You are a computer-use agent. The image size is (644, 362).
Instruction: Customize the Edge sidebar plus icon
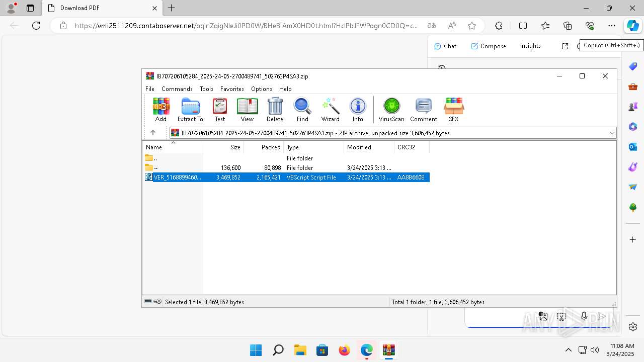coord(633,239)
